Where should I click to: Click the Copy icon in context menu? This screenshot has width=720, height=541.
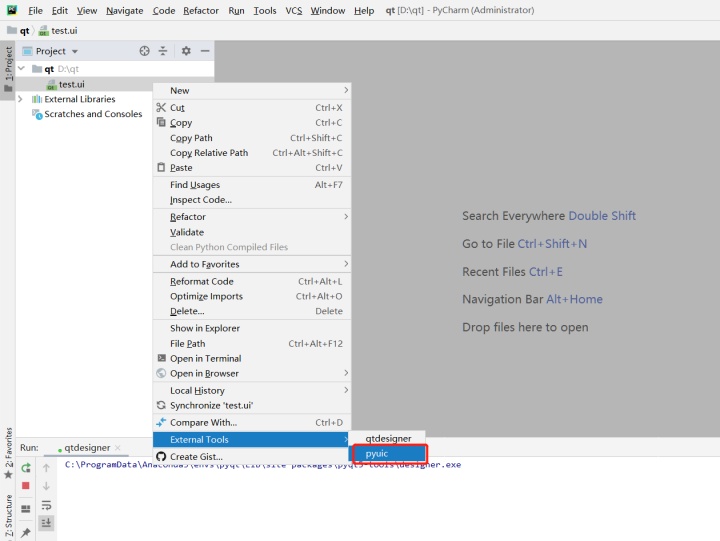click(161, 122)
